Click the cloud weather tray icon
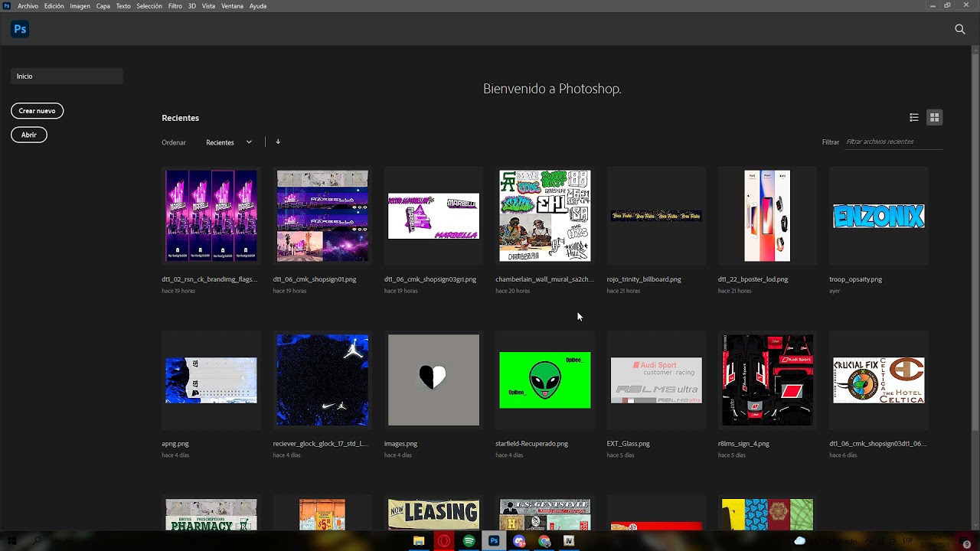Screen dimensions: 980x551 click(800, 541)
